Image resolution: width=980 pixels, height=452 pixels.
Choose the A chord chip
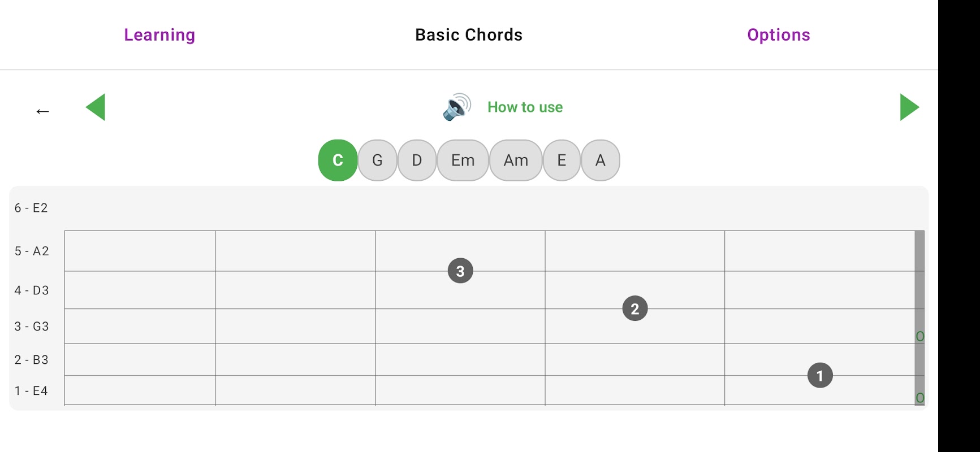(600, 160)
